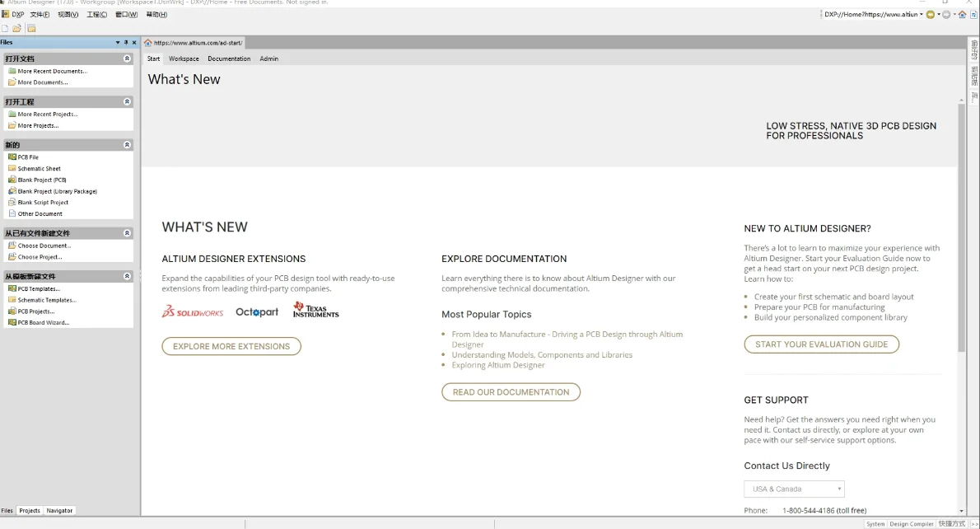
Task: Go to the home page icon
Action: 963,14
